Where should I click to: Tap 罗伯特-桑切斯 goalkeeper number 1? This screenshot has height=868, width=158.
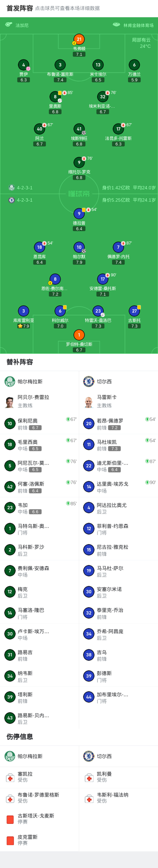(x=79, y=335)
